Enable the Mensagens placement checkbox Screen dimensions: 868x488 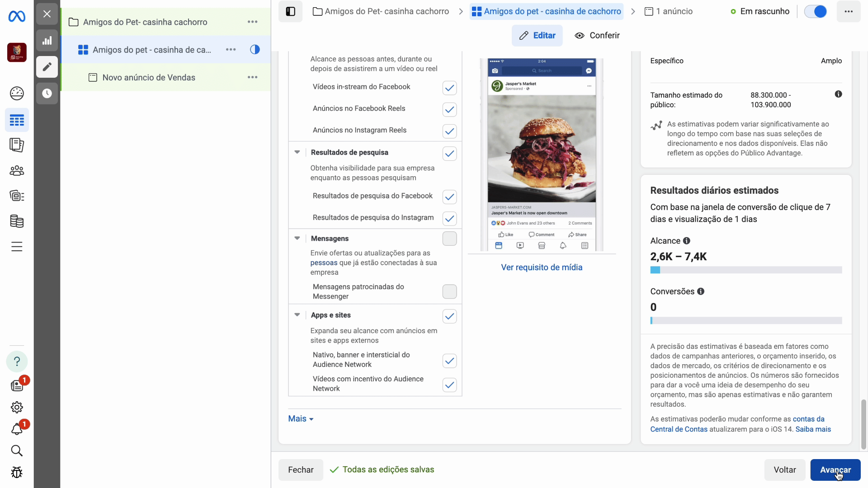point(449,239)
